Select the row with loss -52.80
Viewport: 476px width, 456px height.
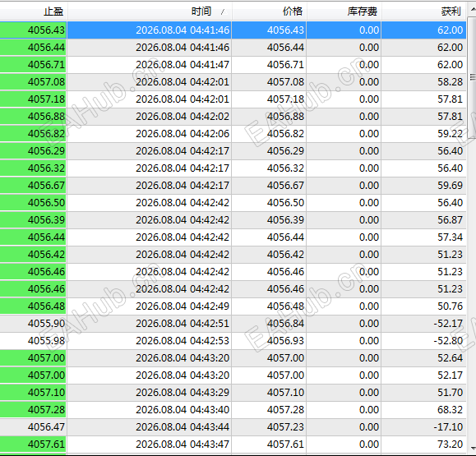(x=233, y=341)
